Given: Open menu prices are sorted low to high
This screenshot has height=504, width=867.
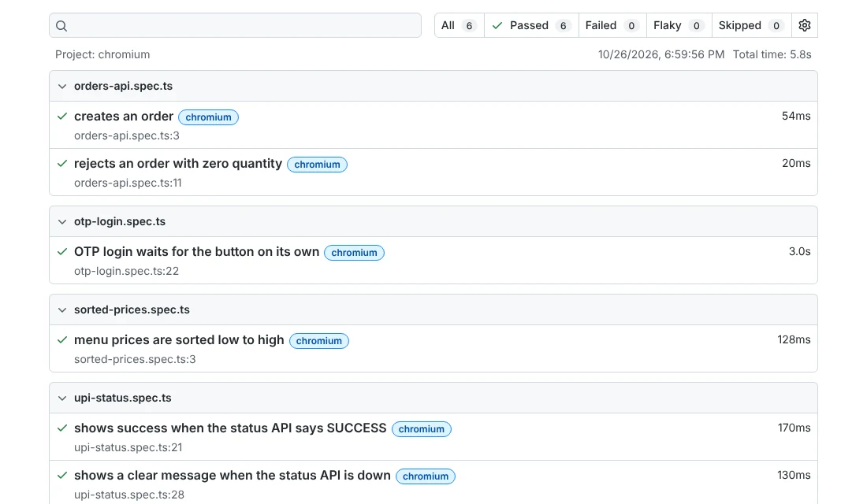Looking at the screenshot, I should pyautogui.click(x=179, y=340).
